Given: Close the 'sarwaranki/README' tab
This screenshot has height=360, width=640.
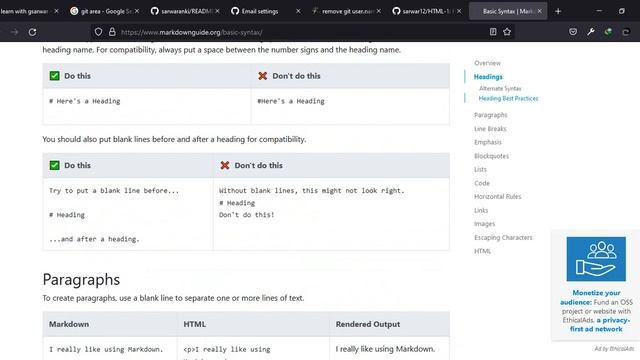Looking at the screenshot, I should tap(217, 11).
